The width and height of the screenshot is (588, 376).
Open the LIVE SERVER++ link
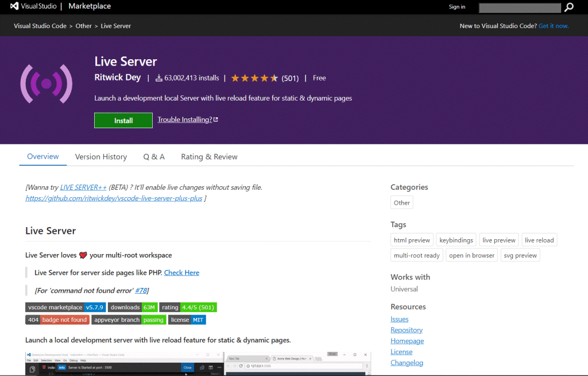(83, 187)
